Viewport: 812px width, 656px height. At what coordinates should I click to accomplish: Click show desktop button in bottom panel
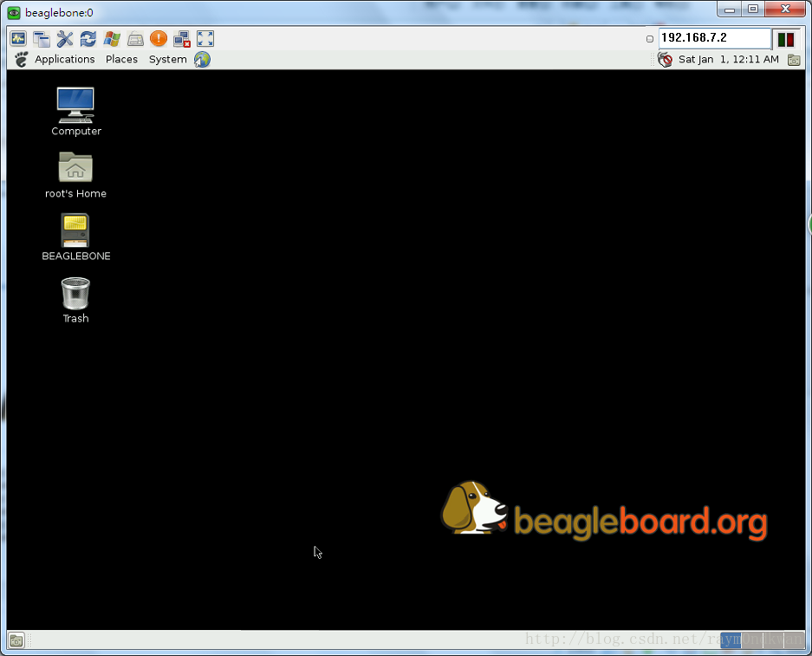pyautogui.click(x=16, y=640)
